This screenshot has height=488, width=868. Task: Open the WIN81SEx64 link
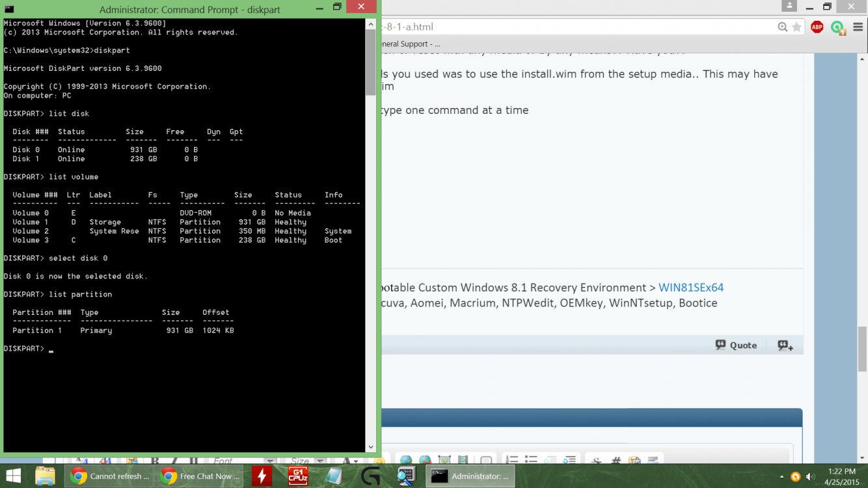pyautogui.click(x=691, y=288)
